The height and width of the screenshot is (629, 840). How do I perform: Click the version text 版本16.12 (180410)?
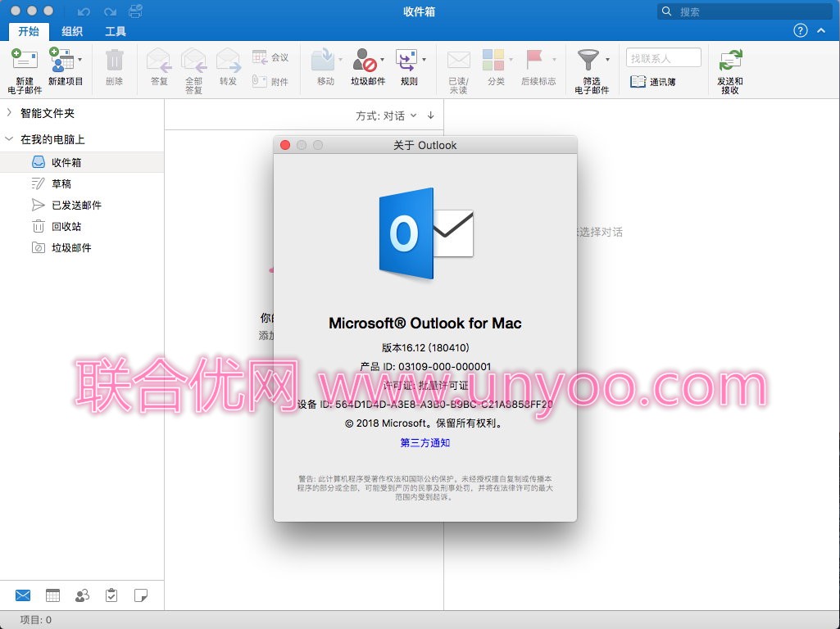(x=425, y=348)
